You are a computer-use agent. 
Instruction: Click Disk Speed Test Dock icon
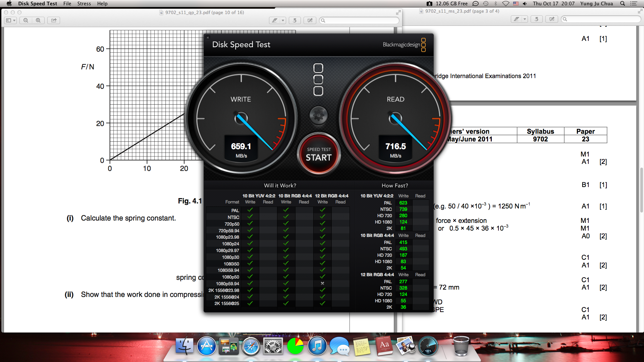click(428, 346)
